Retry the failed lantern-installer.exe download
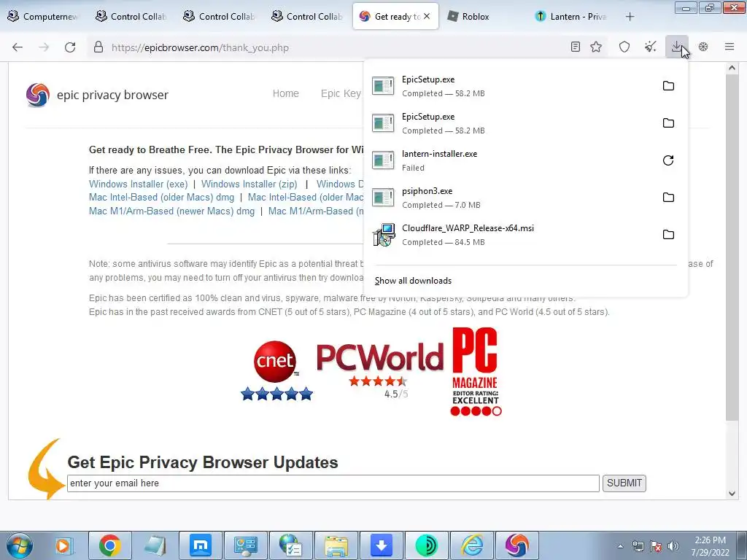Viewport: 747px width, 560px height. click(x=668, y=160)
